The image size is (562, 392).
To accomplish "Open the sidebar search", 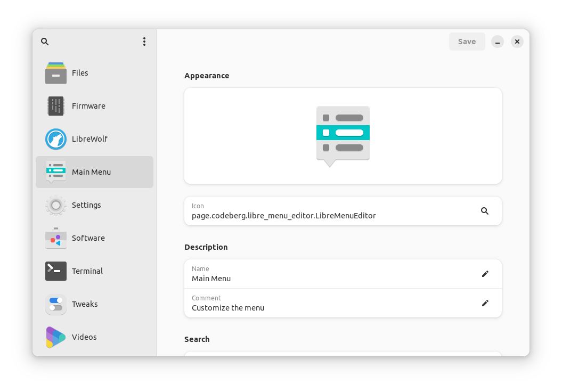I will tap(45, 41).
